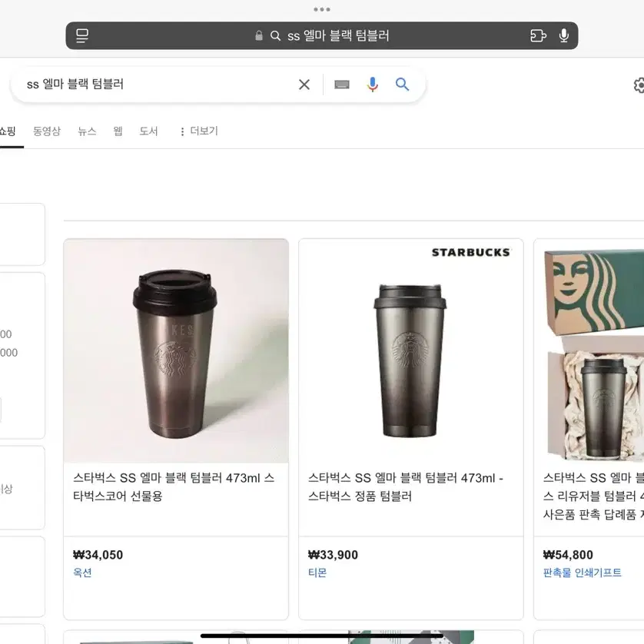Start voice search with the colored microphone
This screenshot has width=644, height=644.
pyautogui.click(x=373, y=85)
